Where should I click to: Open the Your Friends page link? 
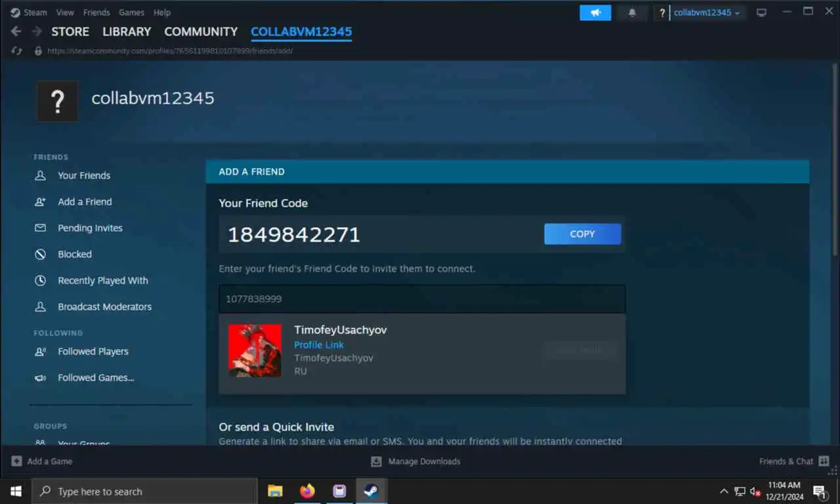pyautogui.click(x=84, y=175)
